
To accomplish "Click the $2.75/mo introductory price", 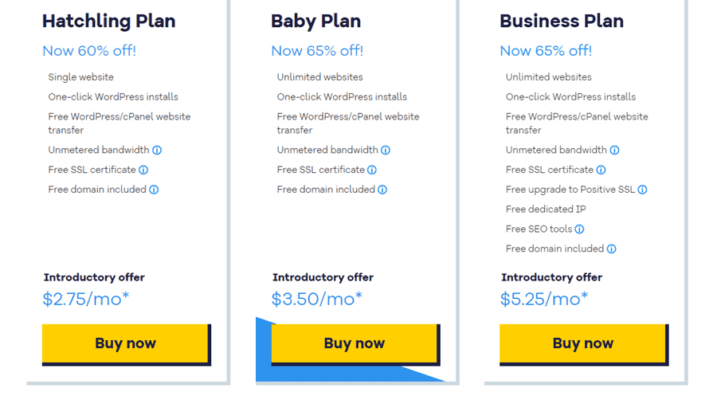I will point(86,299).
